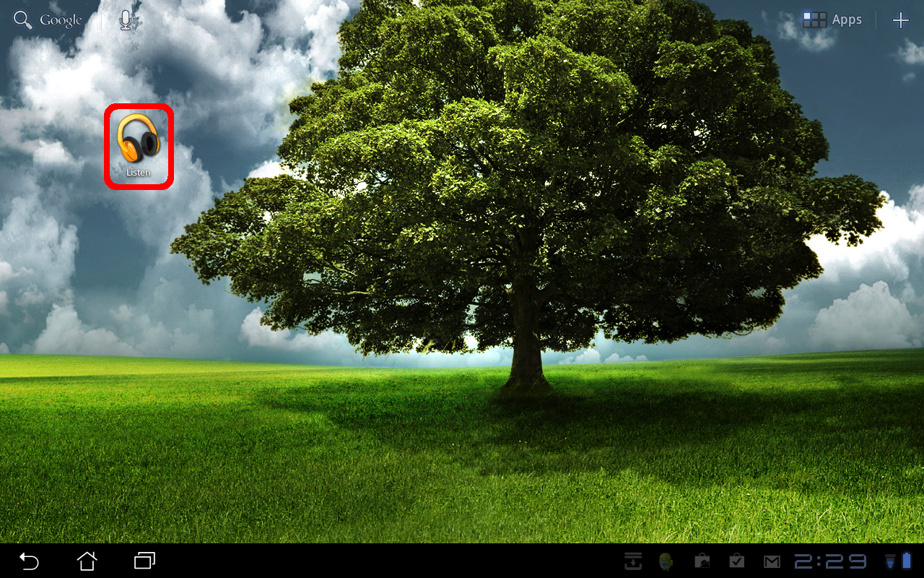Tap the Listen label under the headphones
The height and width of the screenshot is (578, 924).
coord(139,173)
